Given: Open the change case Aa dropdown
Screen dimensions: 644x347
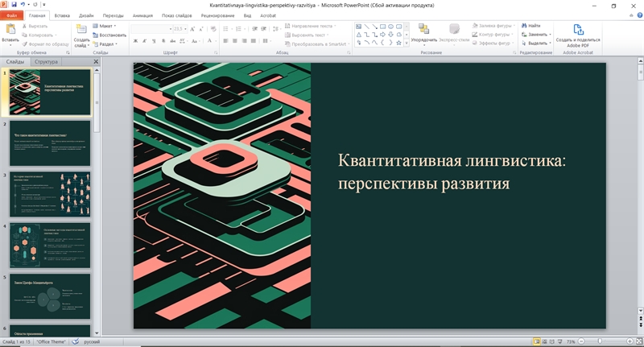Looking at the screenshot, I should pyautogui.click(x=195, y=40).
